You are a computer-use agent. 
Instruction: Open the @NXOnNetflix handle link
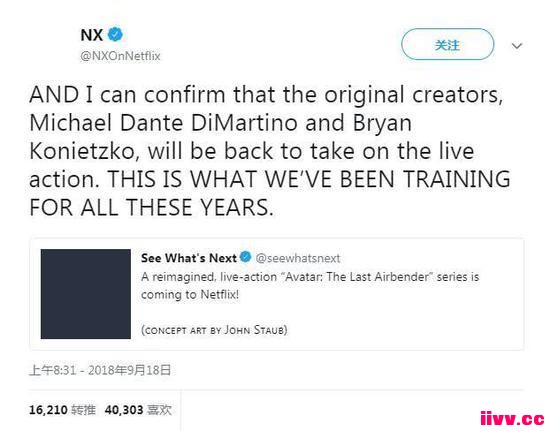point(120,56)
